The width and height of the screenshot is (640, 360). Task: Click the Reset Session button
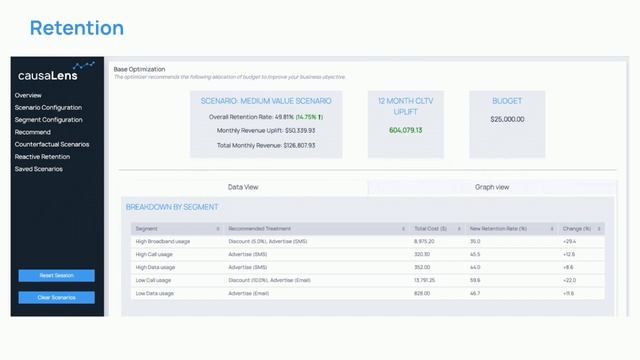point(56,276)
